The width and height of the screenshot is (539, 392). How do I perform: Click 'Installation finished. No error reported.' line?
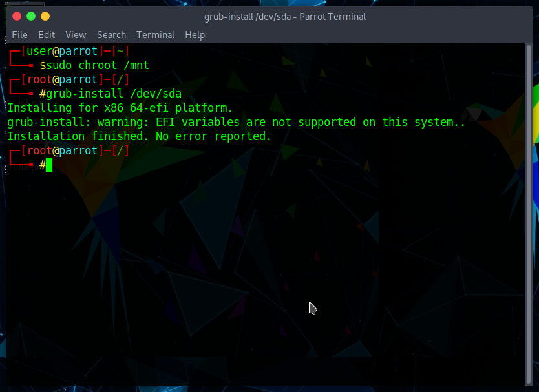[x=139, y=136]
